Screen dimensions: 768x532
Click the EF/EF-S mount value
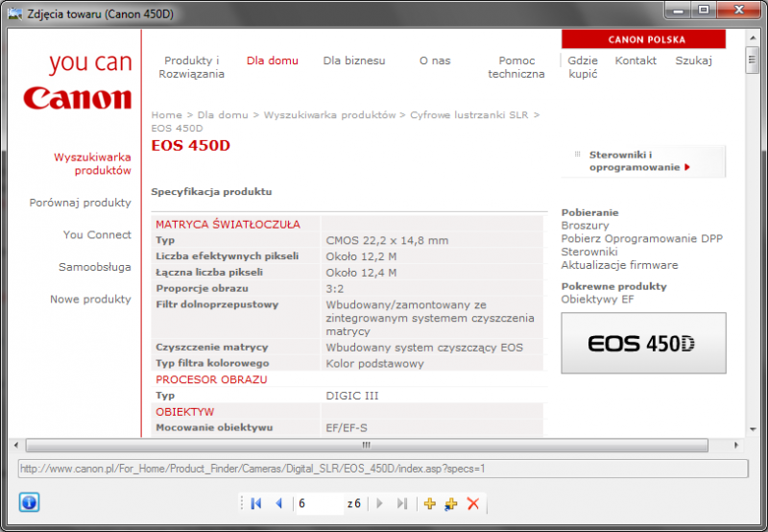[347, 427]
